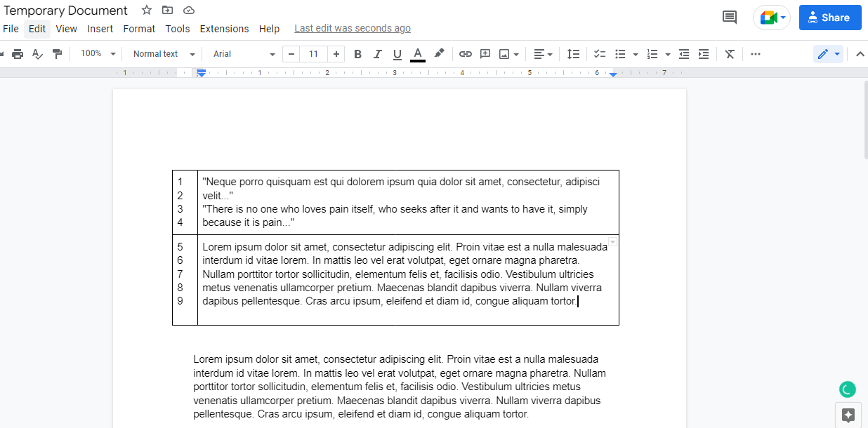Viewport: 868px width, 428px height.
Task: Switch to the Format menu
Action: click(x=139, y=29)
